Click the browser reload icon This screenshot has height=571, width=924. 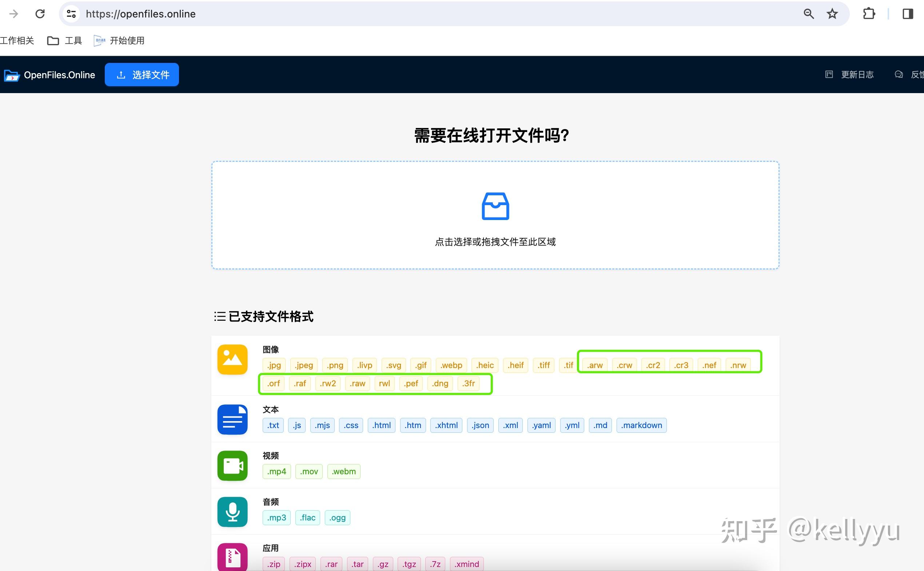pos(40,14)
